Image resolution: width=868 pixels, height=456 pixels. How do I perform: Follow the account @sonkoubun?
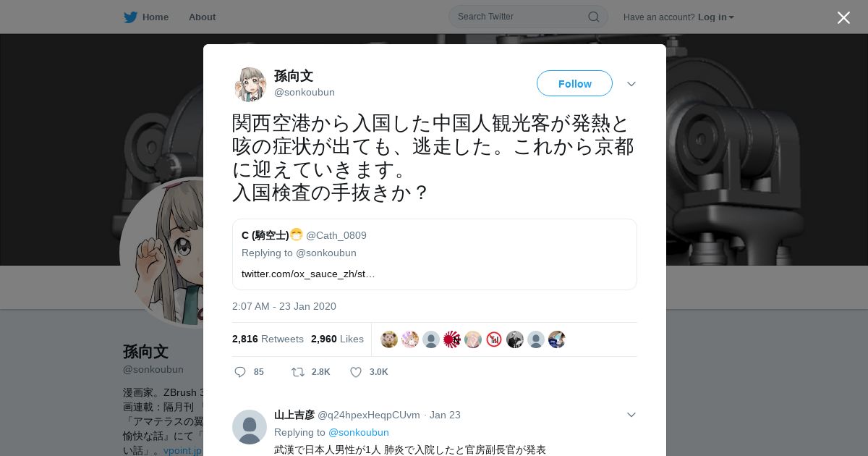tap(574, 84)
